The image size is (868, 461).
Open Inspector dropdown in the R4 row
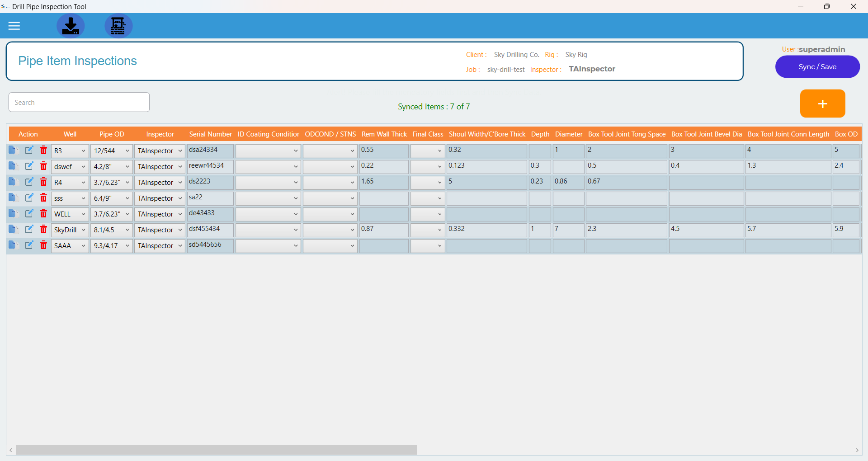pyautogui.click(x=160, y=183)
